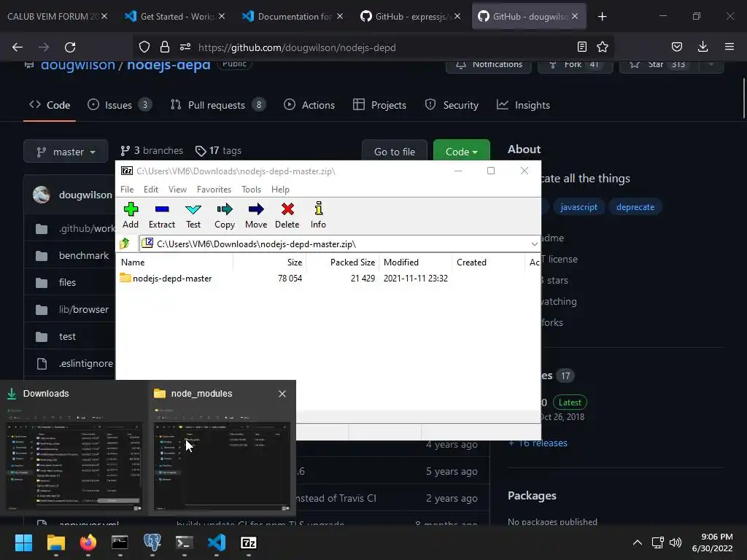Open the benchmark folder in repository
747x560 pixels.
coord(84,255)
